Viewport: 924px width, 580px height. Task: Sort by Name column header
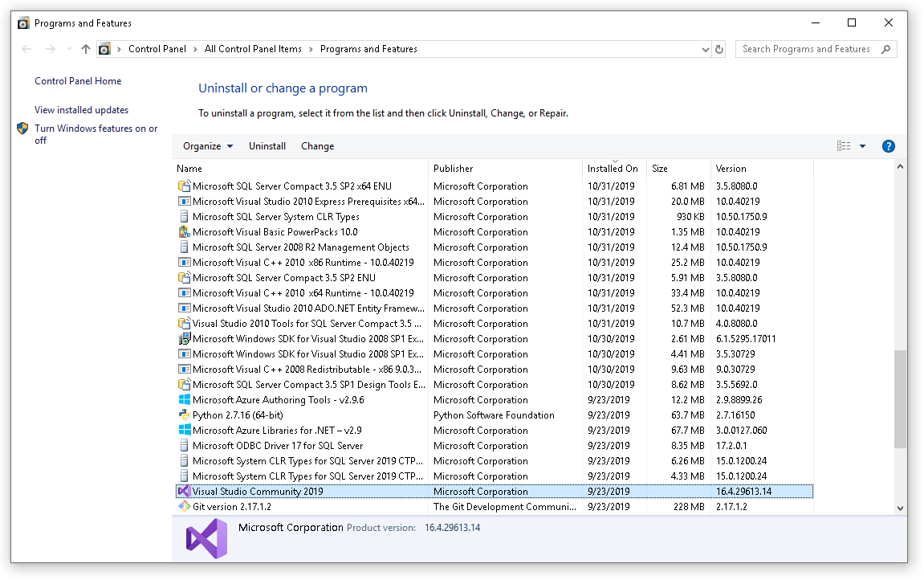(x=301, y=169)
